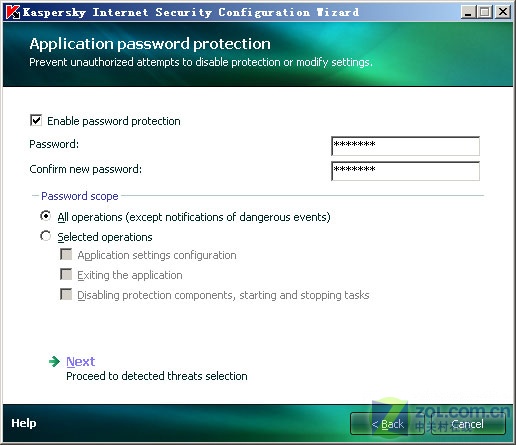Tick Disabling protection components checkbox

[x=66, y=294]
